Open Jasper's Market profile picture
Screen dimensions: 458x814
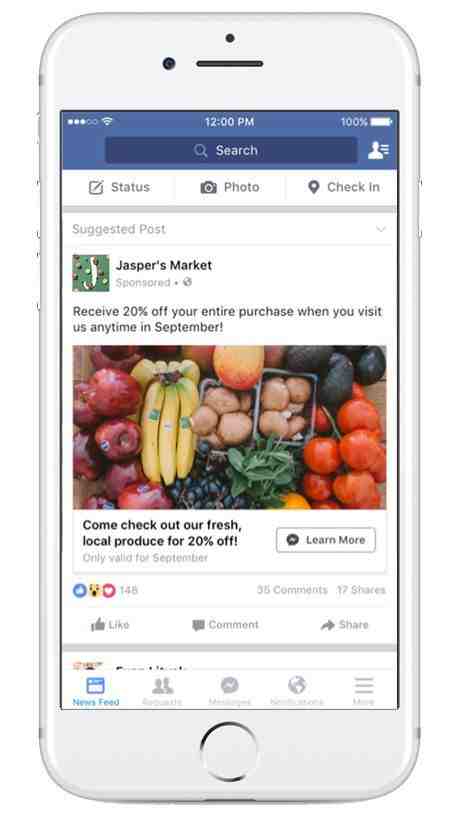pos(91,273)
